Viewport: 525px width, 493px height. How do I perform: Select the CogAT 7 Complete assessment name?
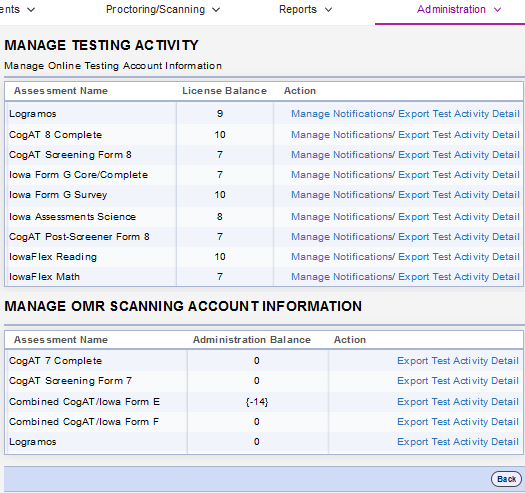[55, 361]
